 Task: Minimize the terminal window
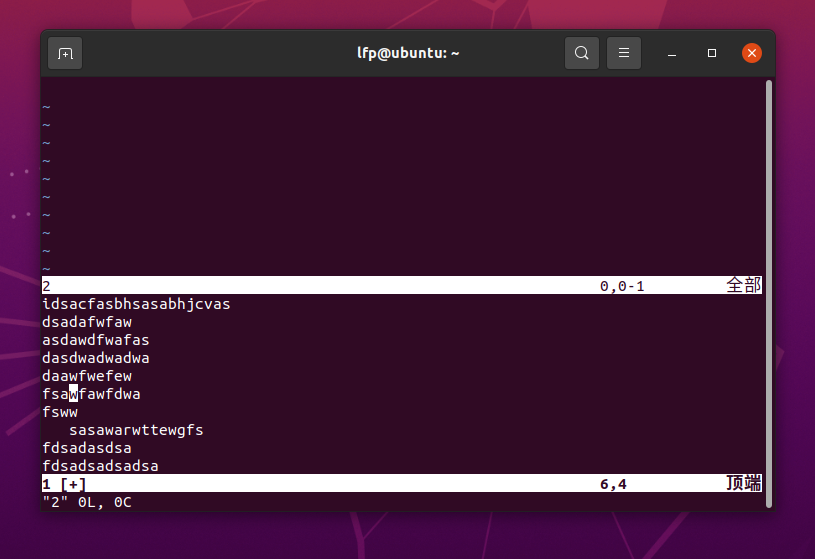[x=672, y=53]
